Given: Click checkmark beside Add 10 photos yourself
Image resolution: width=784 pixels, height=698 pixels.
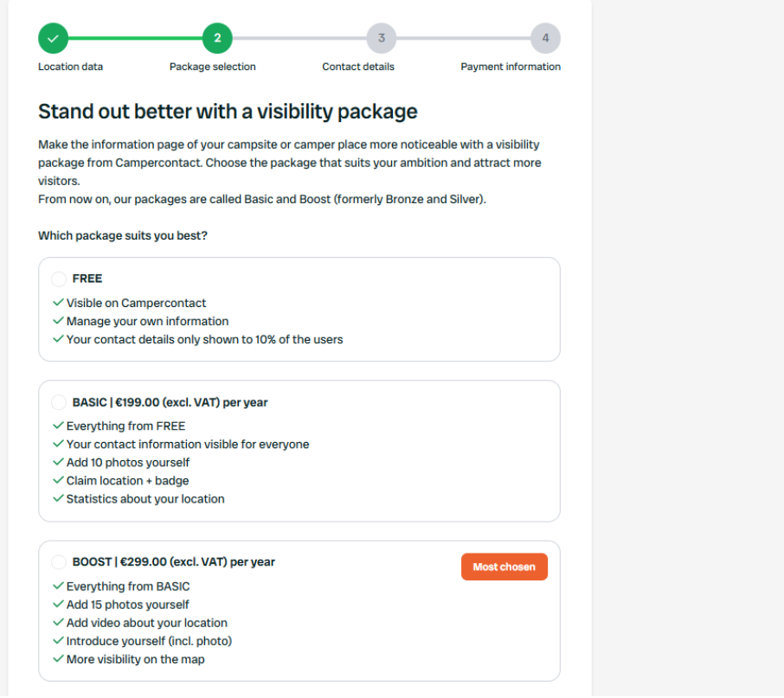Looking at the screenshot, I should [x=58, y=462].
